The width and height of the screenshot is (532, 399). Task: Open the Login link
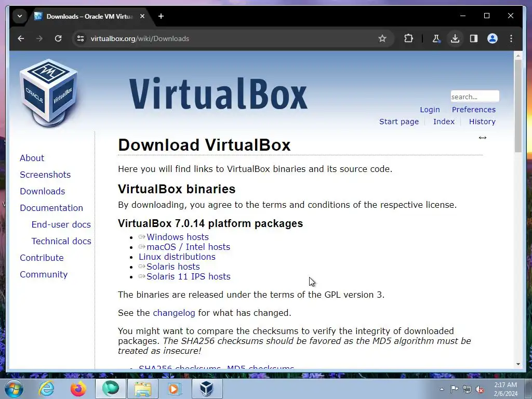(430, 110)
